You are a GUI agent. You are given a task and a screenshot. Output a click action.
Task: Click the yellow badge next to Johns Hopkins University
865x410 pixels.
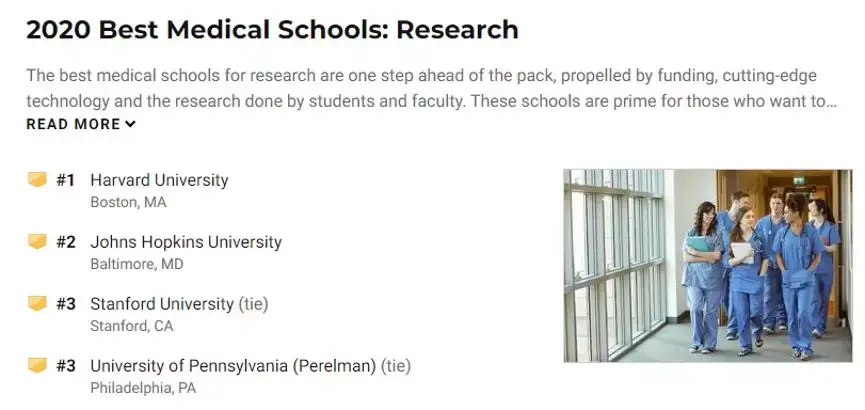(37, 242)
